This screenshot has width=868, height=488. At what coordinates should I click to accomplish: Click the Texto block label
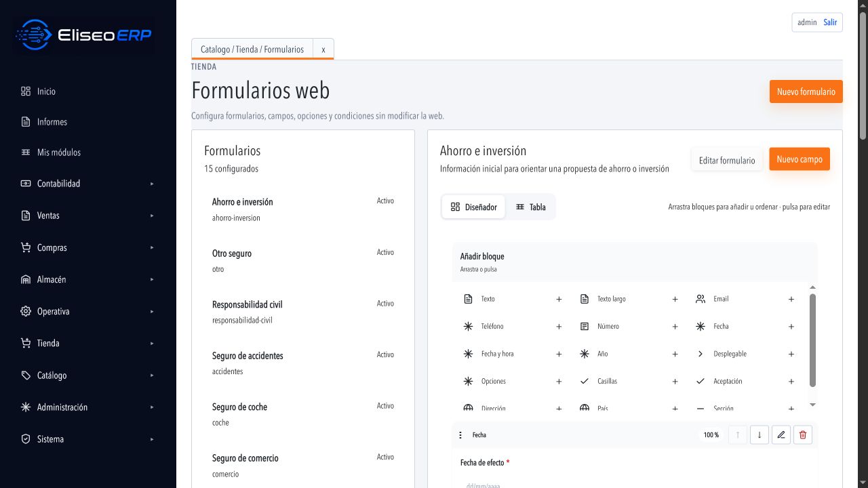488,299
